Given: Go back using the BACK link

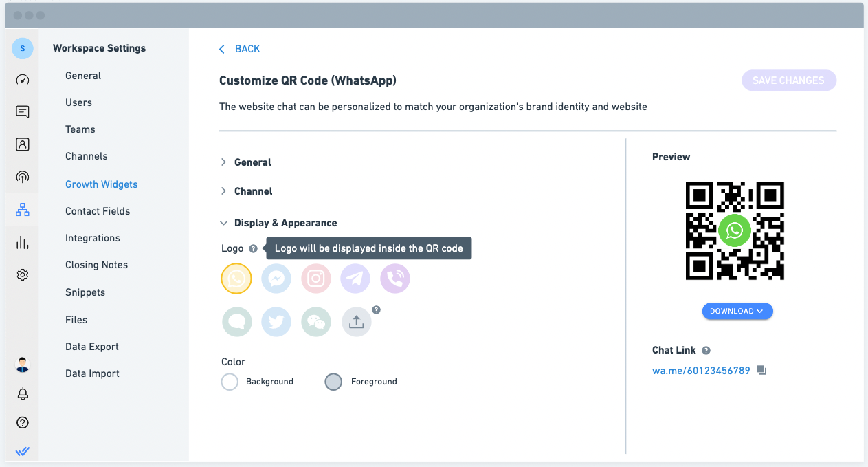Looking at the screenshot, I should (240, 49).
